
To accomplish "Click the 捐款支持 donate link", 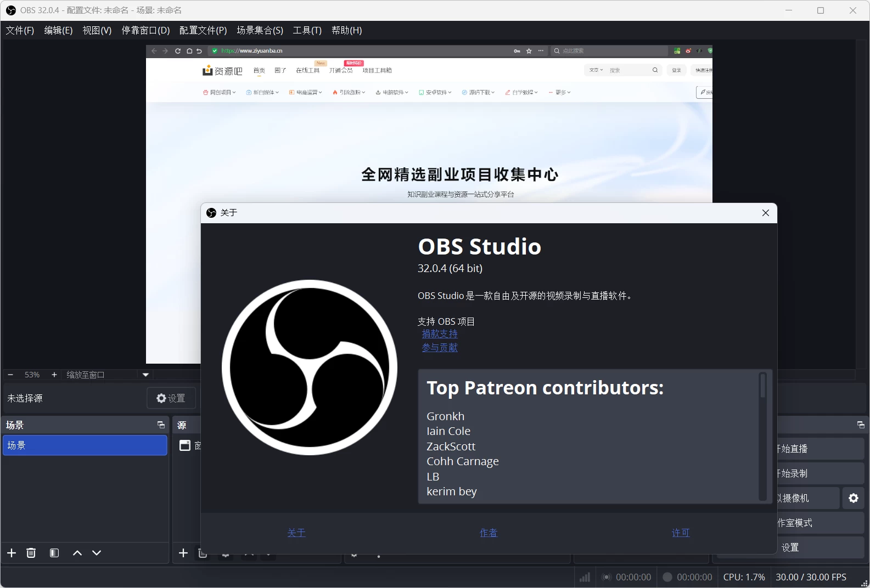I will pos(440,334).
